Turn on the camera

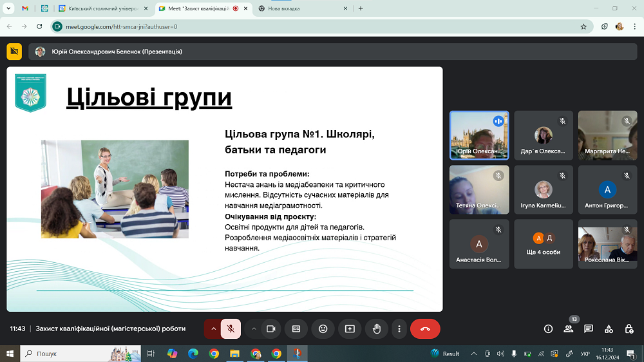270,329
